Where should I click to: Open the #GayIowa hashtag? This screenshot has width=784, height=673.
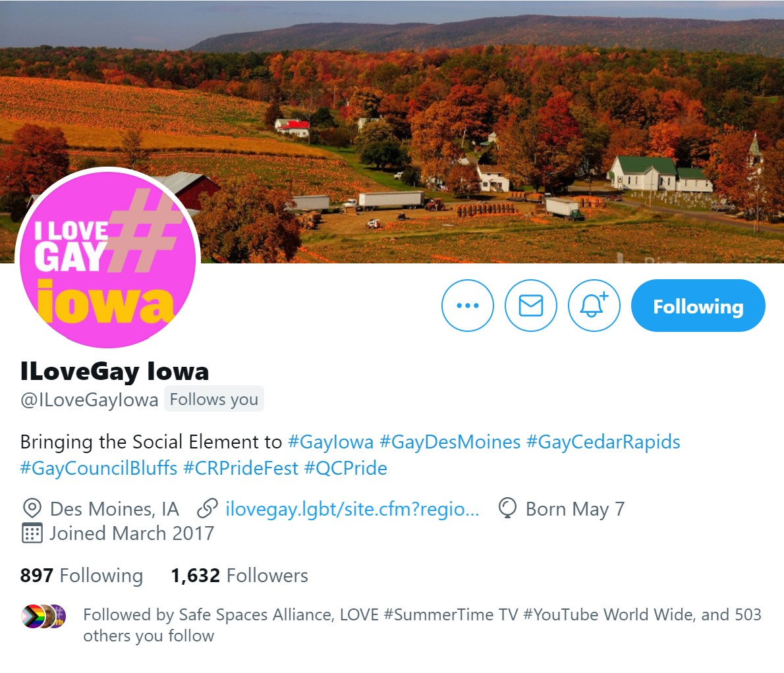(331, 442)
